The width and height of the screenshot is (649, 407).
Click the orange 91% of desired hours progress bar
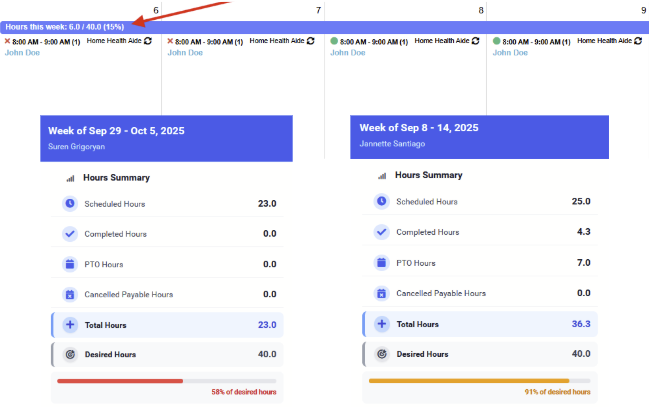(x=469, y=381)
